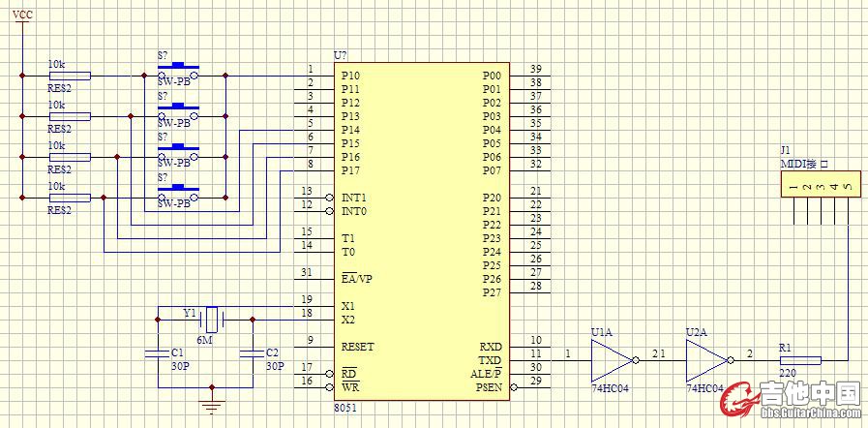Click the PSEN pin label
868x428 pixels.
(x=489, y=387)
